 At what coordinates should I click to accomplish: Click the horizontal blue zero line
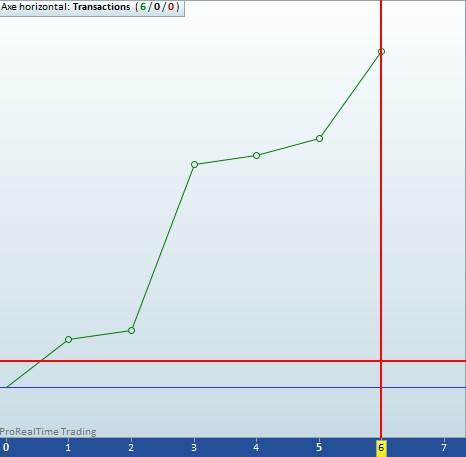[233, 387]
